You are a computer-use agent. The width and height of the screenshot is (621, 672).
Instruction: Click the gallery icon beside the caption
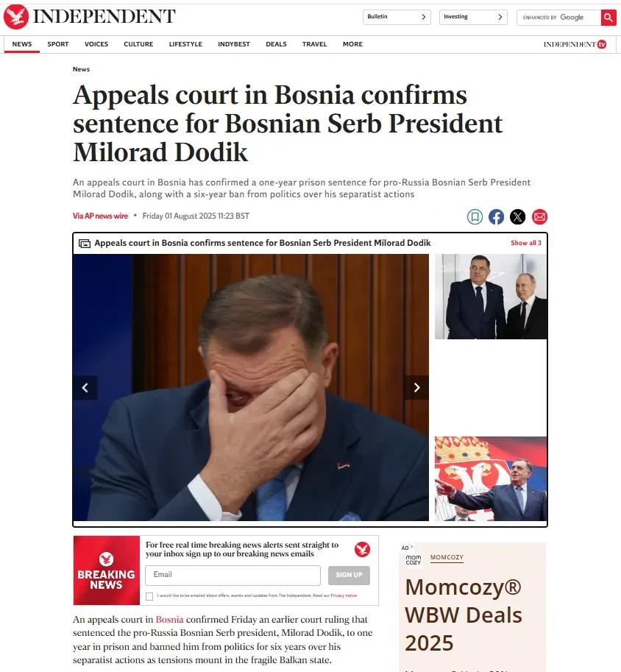(x=85, y=244)
